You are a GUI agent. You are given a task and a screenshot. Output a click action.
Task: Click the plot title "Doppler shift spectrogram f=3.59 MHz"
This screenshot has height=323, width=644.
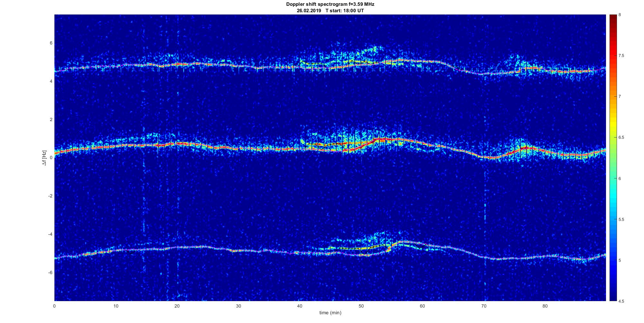click(330, 5)
